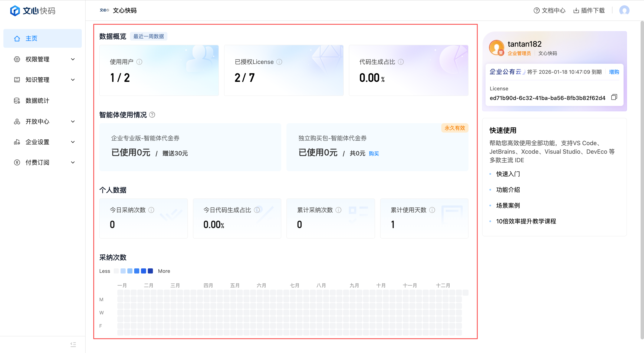Open 数据统计 page
The height and width of the screenshot is (353, 644).
coord(37,101)
